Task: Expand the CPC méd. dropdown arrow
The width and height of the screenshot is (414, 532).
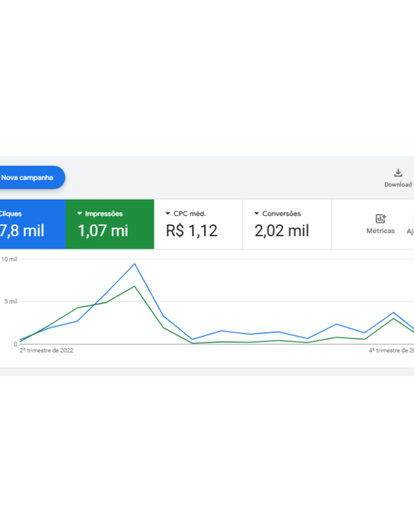Action: (x=168, y=214)
